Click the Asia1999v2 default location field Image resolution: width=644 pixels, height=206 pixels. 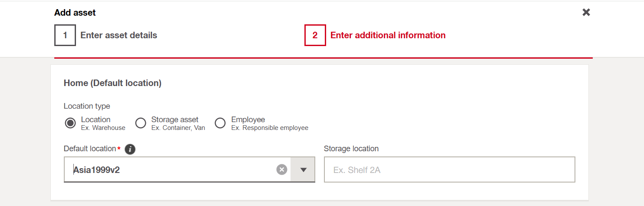tap(169, 170)
